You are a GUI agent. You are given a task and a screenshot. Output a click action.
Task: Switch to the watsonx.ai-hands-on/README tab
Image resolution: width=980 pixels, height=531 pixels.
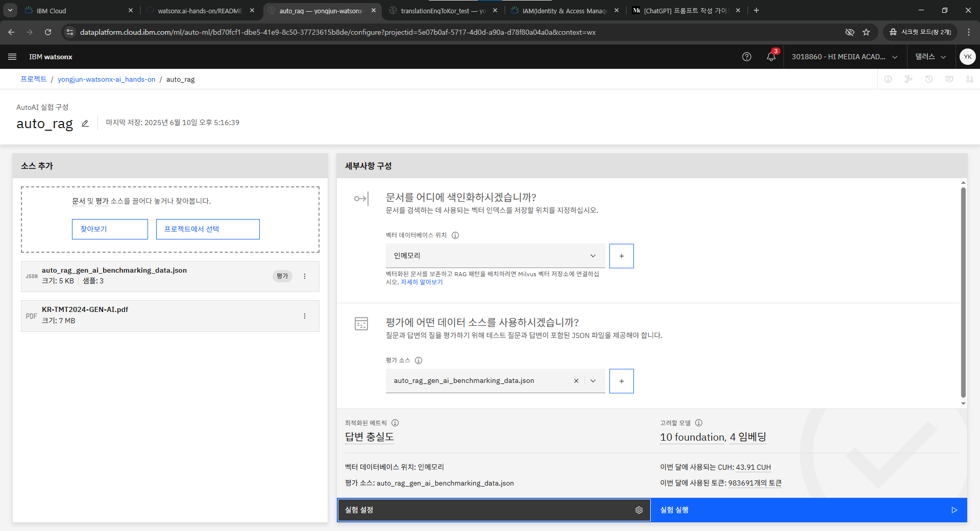pyautogui.click(x=199, y=11)
